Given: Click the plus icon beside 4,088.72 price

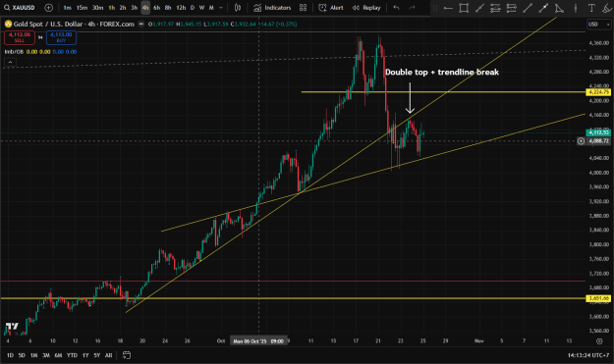Looking at the screenshot, I should [x=582, y=141].
